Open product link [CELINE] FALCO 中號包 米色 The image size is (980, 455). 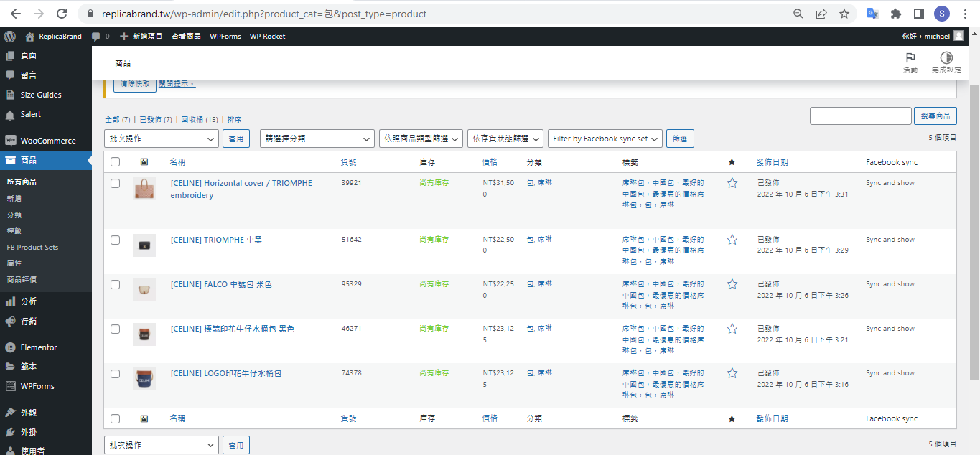221,284
